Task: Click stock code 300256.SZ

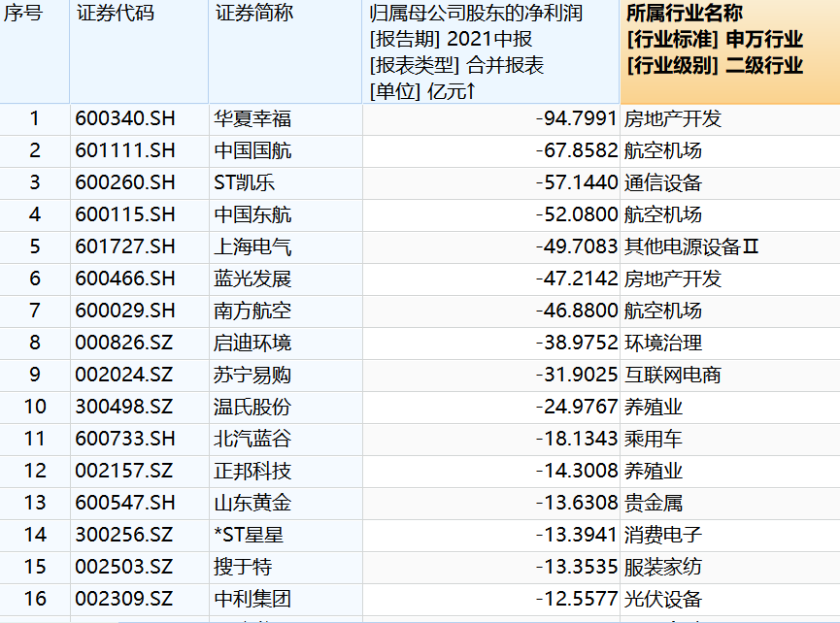Action: [x=125, y=536]
